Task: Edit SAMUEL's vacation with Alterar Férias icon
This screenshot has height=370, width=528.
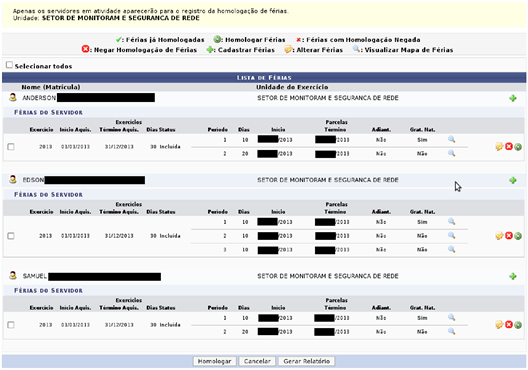Action: pos(499,325)
